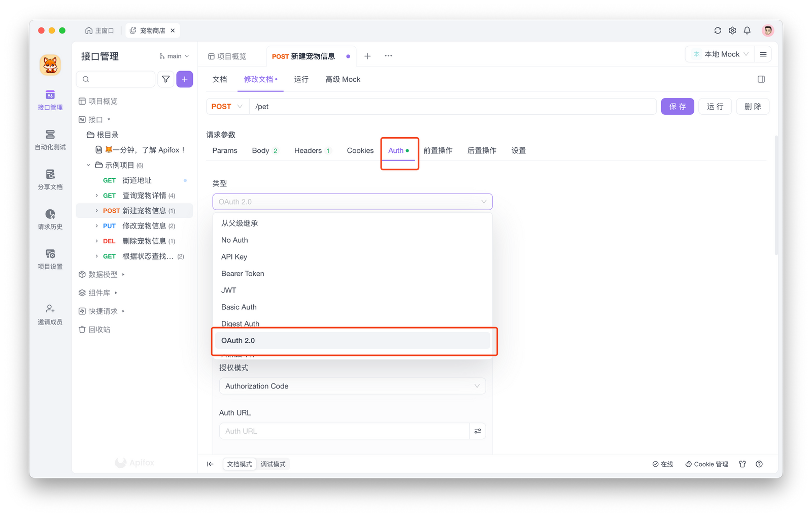Viewport: 812px width, 517px height.
Task: Open 项目设置 in the sidebar
Action: coord(50,259)
